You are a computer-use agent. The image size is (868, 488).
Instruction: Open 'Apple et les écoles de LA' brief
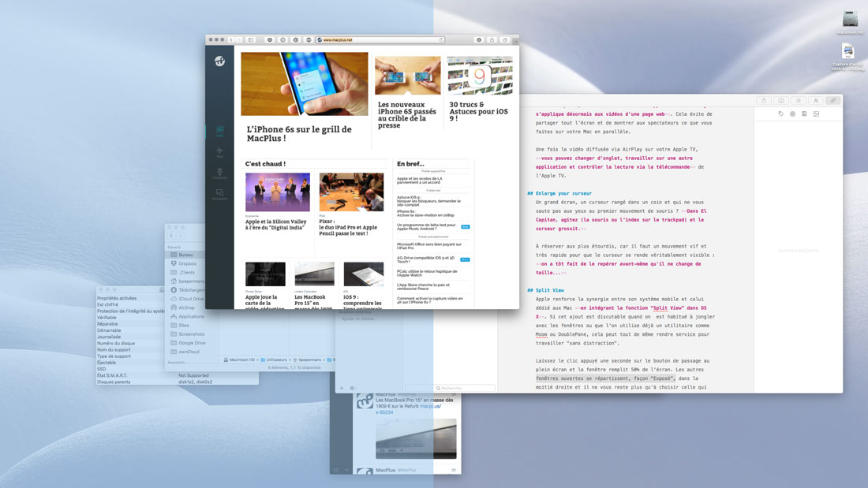pyautogui.click(x=420, y=181)
